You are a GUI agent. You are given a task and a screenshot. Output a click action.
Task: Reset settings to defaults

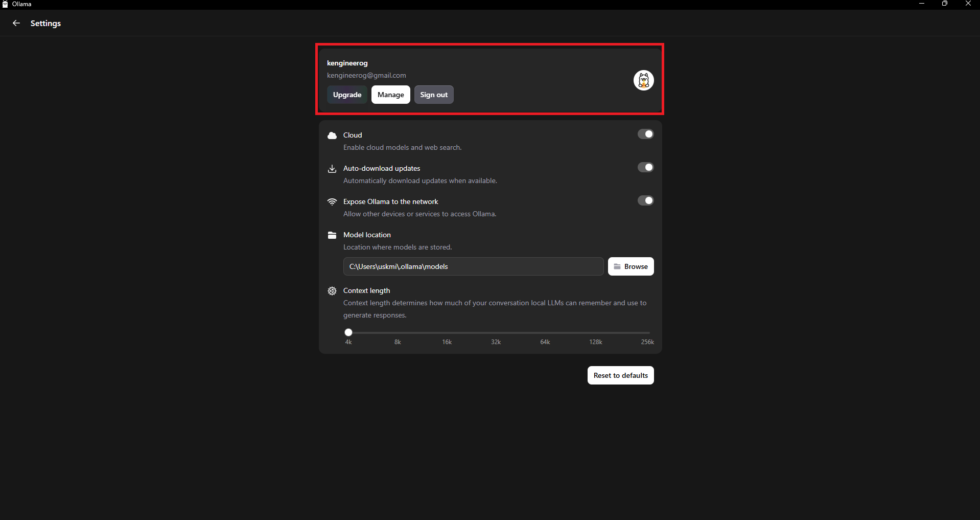[x=621, y=375]
